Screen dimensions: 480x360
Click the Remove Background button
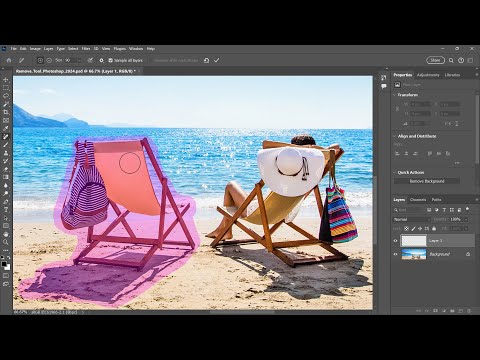point(427,181)
